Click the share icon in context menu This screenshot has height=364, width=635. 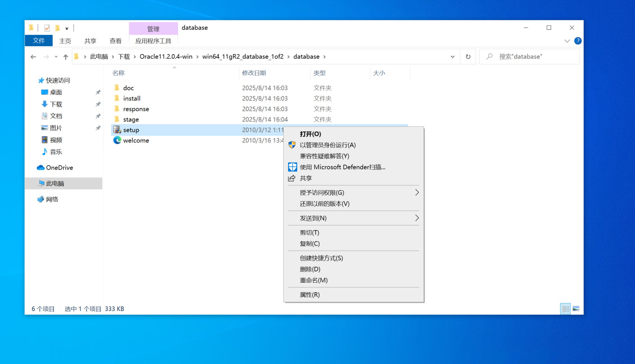292,178
